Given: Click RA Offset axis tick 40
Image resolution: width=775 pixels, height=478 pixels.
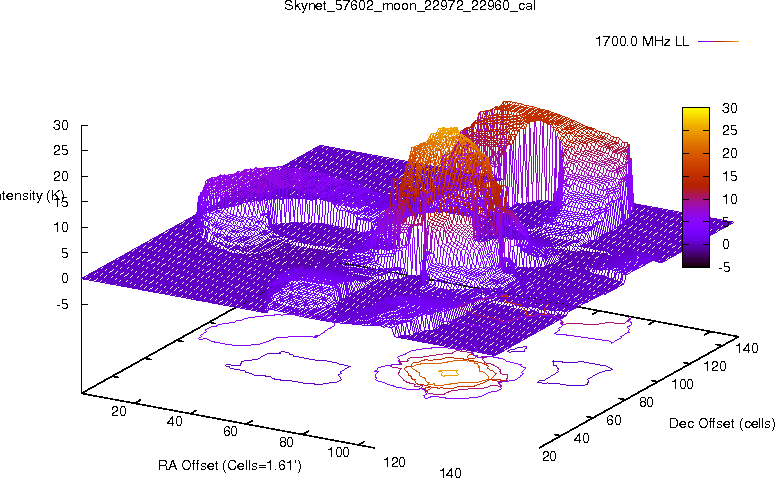Looking at the screenshot, I should (174, 421).
